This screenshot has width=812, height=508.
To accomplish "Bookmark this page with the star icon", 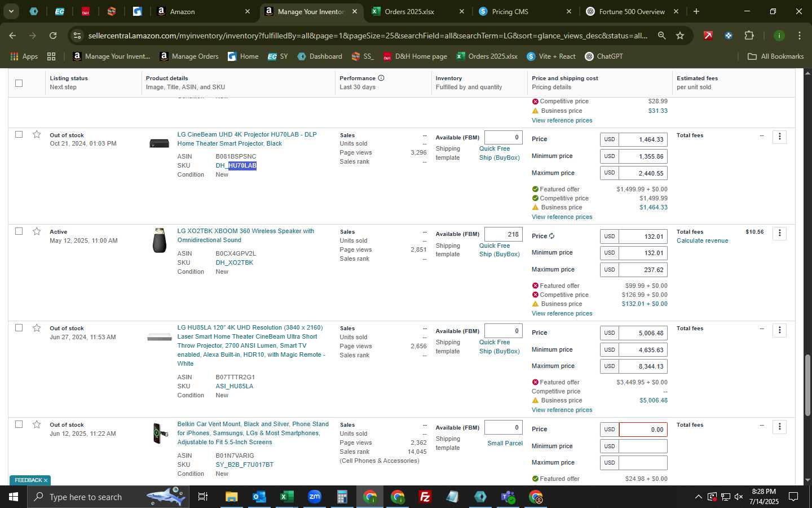I will (x=680, y=36).
